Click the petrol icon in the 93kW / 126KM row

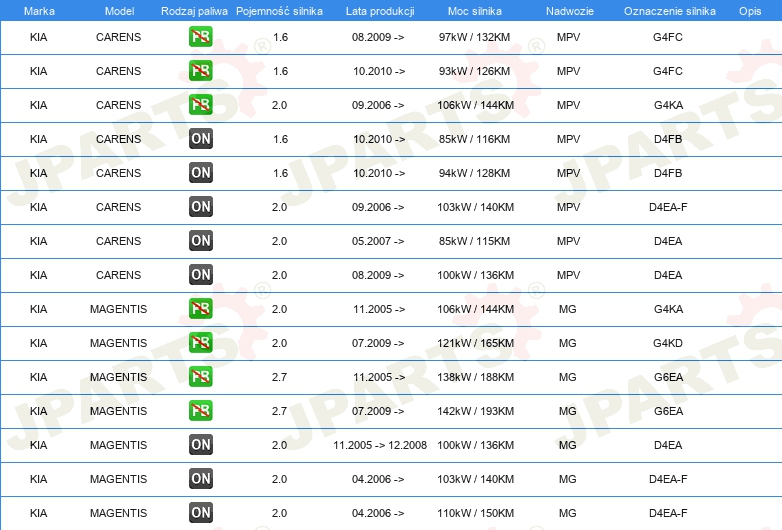pos(200,71)
